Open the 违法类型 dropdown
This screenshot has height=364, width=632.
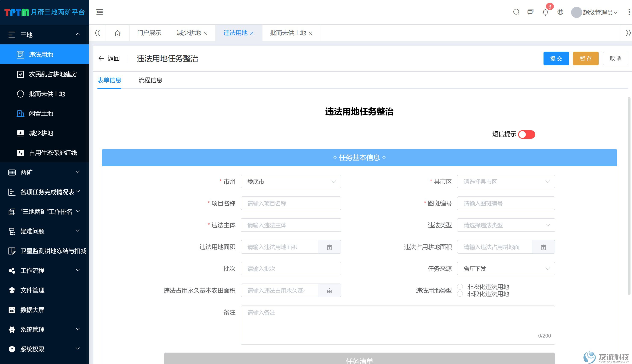click(x=506, y=225)
